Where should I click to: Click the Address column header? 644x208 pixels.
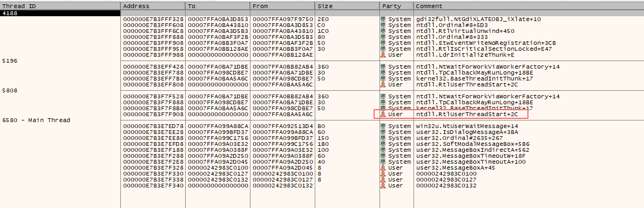click(x=153, y=6)
